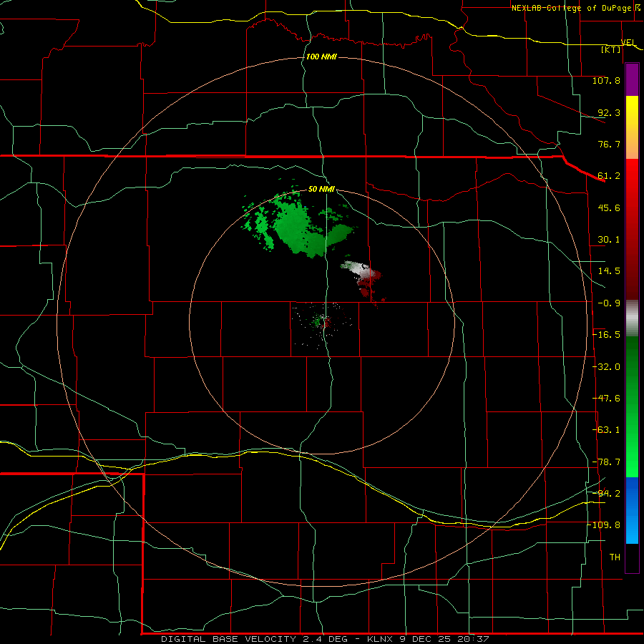Click the 50 NMI range ring label
644x644 pixels.
(x=321, y=189)
